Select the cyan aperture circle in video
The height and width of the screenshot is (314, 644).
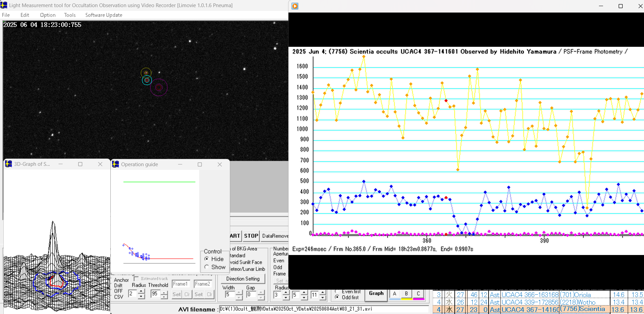pyautogui.click(x=147, y=80)
